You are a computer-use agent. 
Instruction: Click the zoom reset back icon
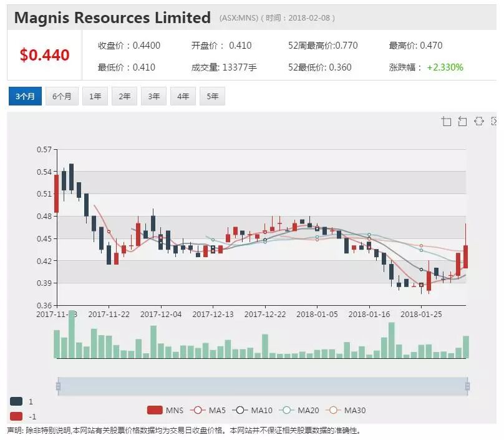click(x=462, y=121)
